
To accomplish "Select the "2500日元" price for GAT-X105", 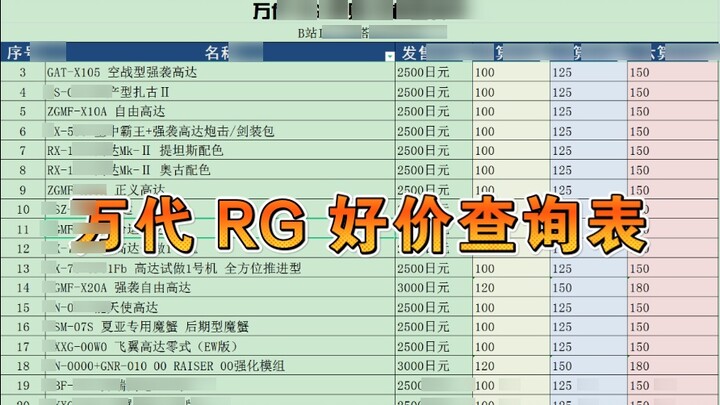I will click(433, 72).
